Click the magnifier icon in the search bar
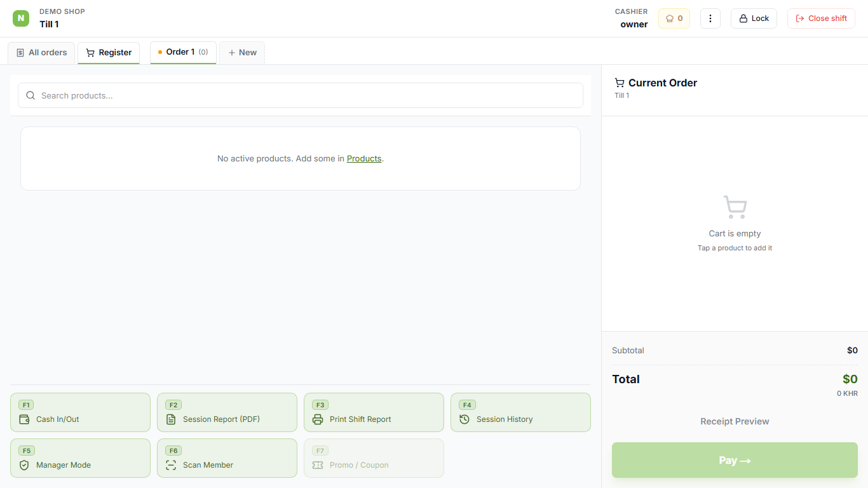 (x=31, y=95)
